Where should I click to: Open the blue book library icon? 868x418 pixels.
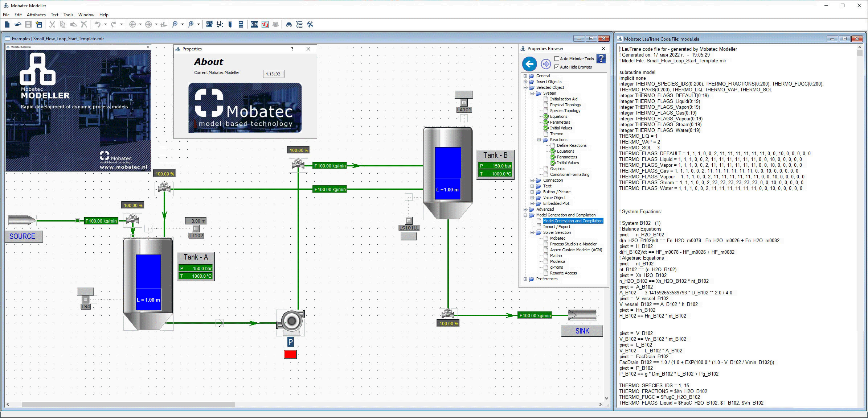click(230, 24)
